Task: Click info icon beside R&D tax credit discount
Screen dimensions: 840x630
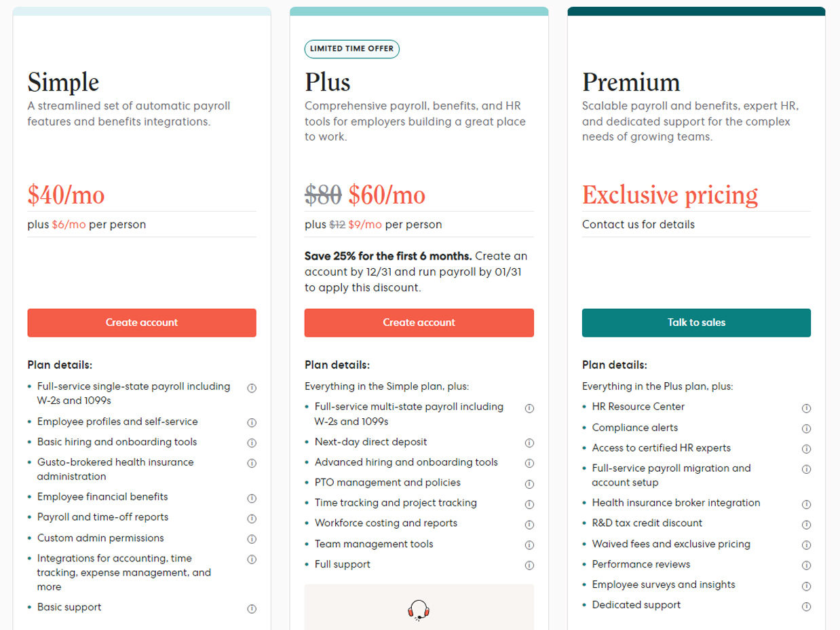Action: pyautogui.click(x=806, y=525)
